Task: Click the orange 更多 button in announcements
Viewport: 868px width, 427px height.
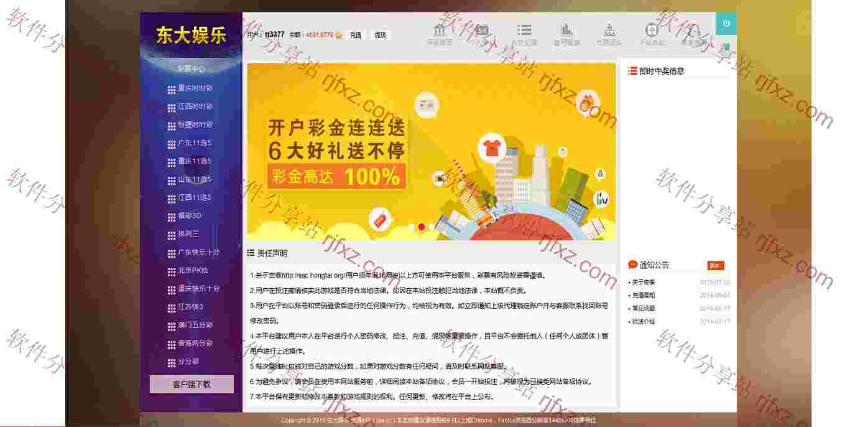Action: tap(716, 265)
